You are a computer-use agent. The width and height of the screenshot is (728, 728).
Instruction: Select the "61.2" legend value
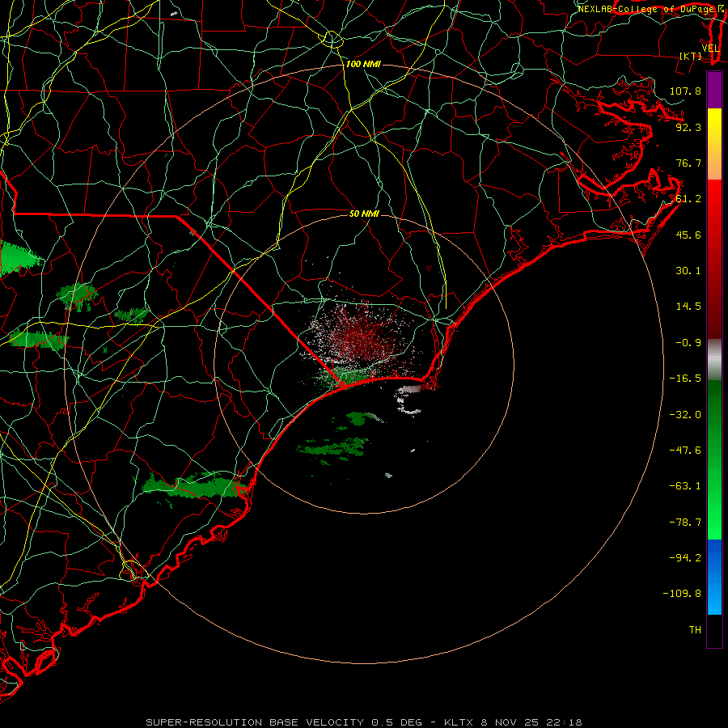coord(688,199)
